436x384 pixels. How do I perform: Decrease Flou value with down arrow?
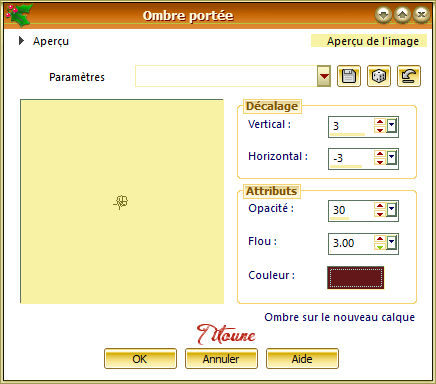[380, 247]
